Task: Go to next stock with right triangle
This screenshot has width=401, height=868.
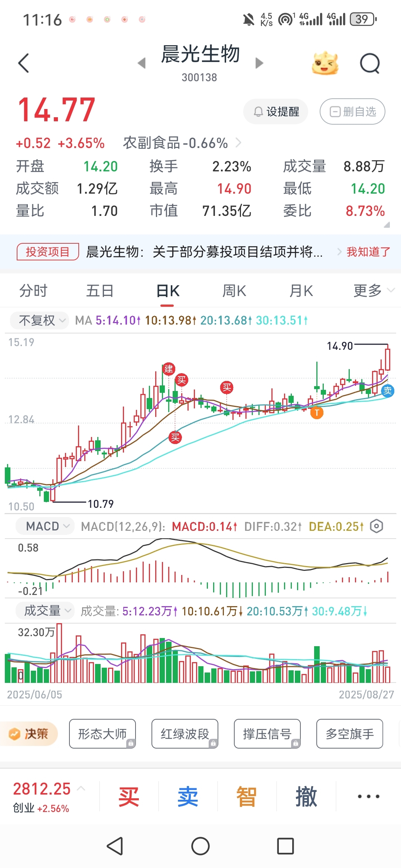Action: (259, 63)
